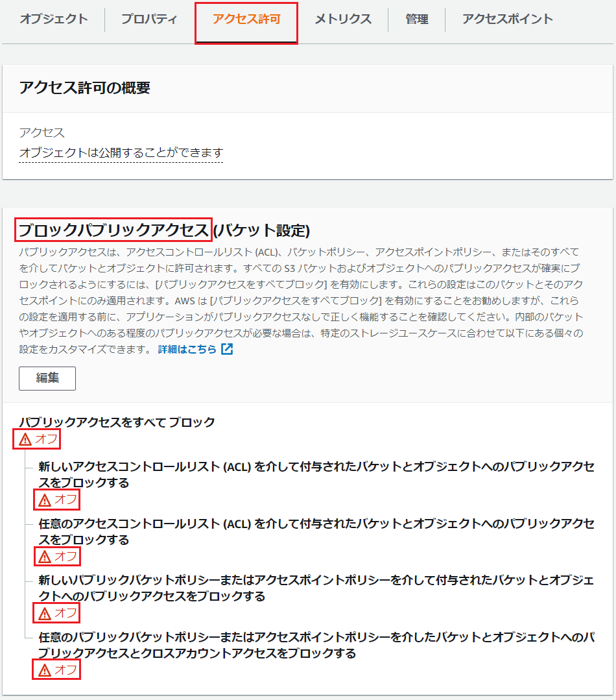Click the warning icon for the new public bucket policy setting

click(x=43, y=613)
